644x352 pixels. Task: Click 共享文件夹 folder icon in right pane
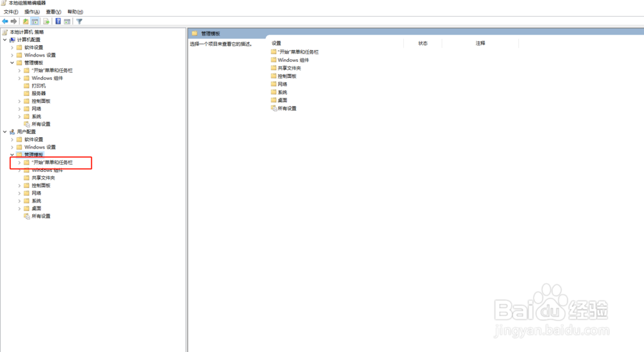click(274, 68)
